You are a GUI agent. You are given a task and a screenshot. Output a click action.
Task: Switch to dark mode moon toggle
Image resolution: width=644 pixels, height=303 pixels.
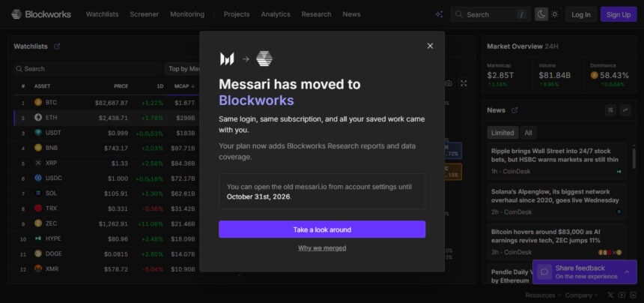(x=541, y=14)
